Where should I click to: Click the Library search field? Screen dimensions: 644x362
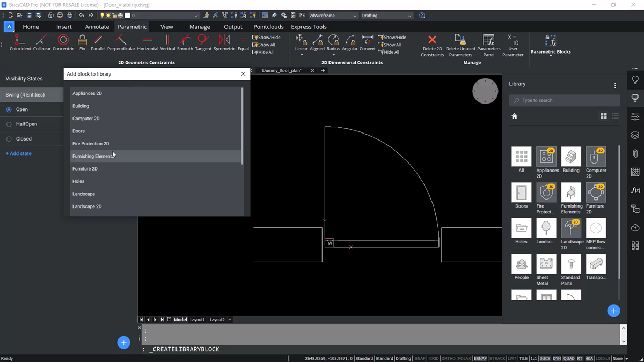pyautogui.click(x=564, y=100)
